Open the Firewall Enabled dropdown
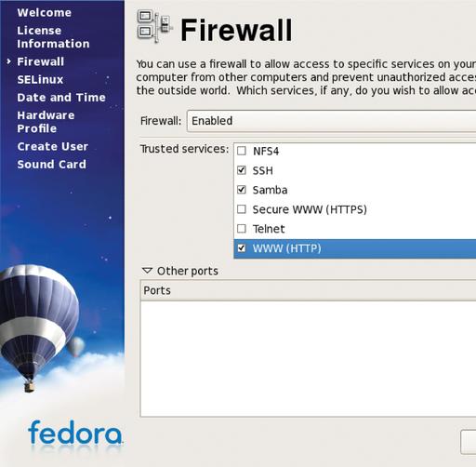 [x=331, y=121]
